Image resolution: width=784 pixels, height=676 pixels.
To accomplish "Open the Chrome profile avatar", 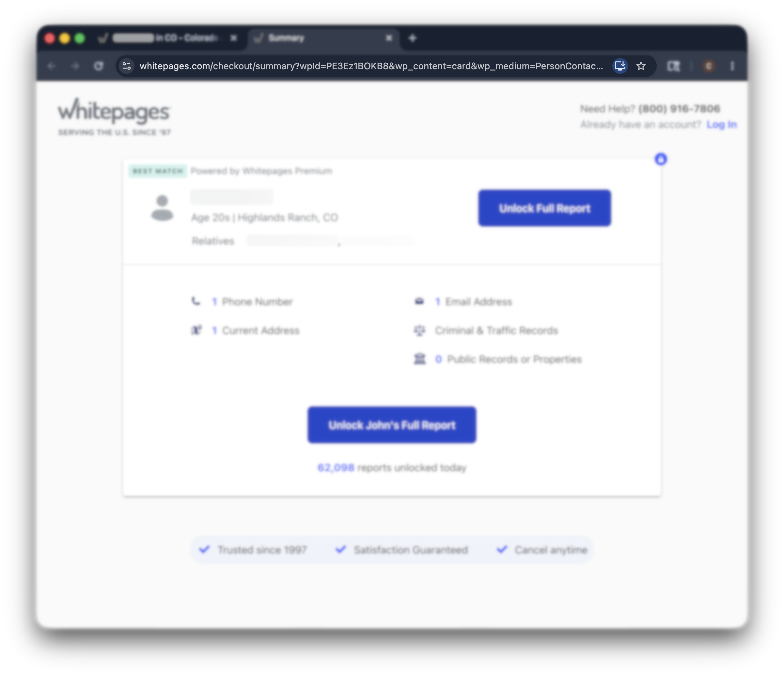I will tap(709, 66).
